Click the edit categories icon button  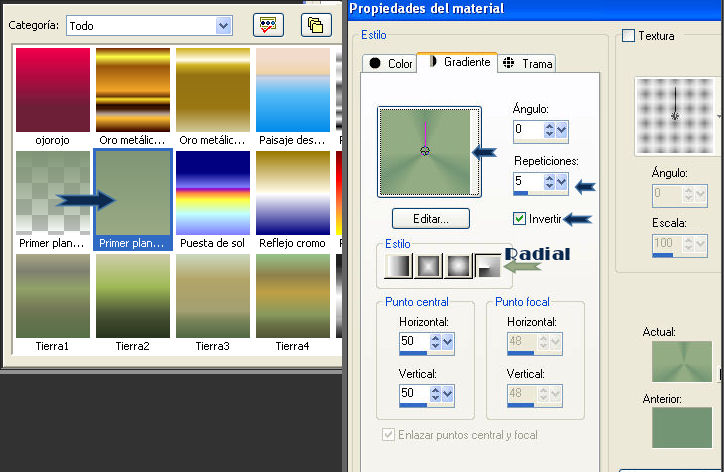point(268,25)
